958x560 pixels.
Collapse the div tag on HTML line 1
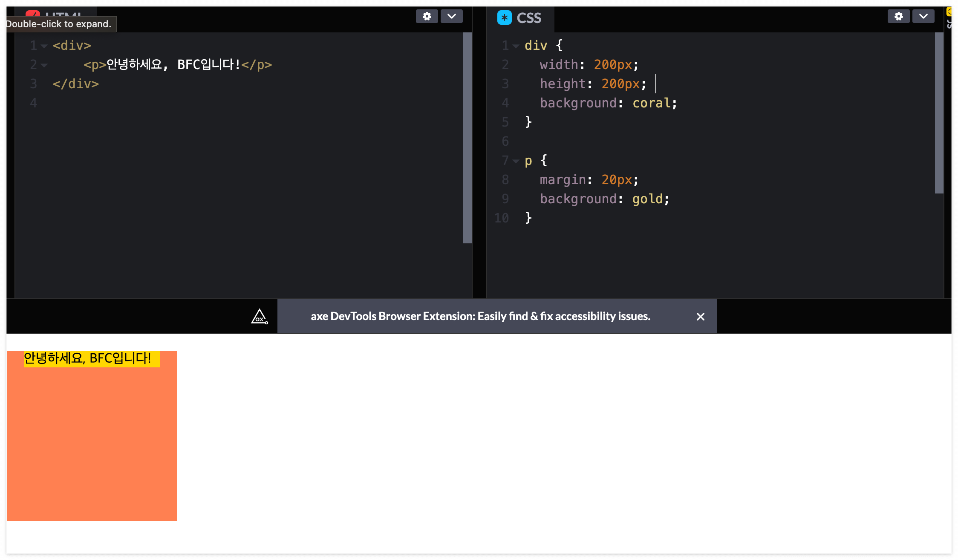(x=44, y=46)
